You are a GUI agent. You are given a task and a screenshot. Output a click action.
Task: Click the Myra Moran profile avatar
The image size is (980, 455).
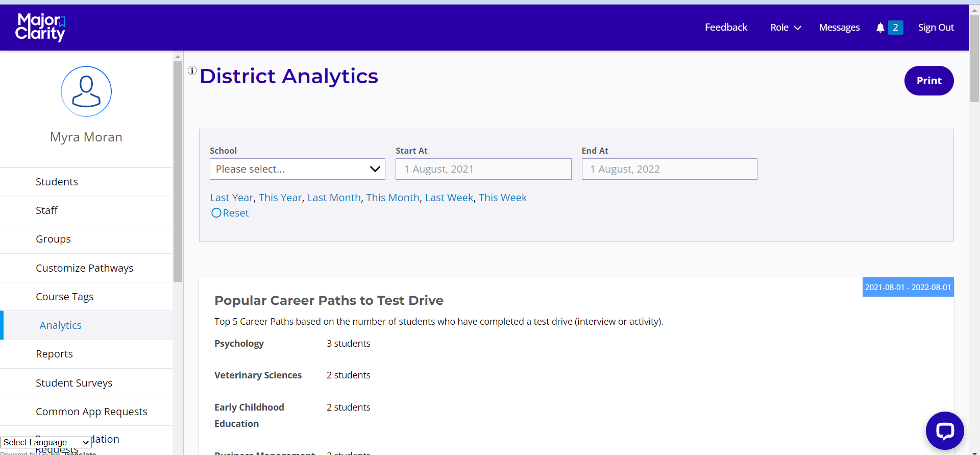point(86,91)
